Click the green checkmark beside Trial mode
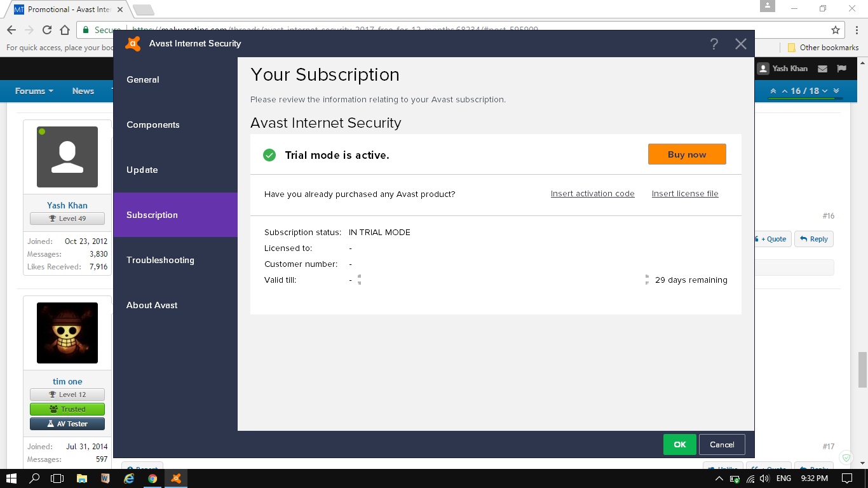This screenshot has height=488, width=868. (269, 155)
